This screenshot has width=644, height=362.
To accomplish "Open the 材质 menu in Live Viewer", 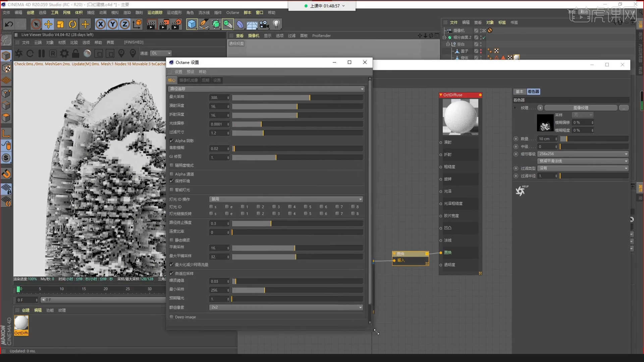I will 62,43.
